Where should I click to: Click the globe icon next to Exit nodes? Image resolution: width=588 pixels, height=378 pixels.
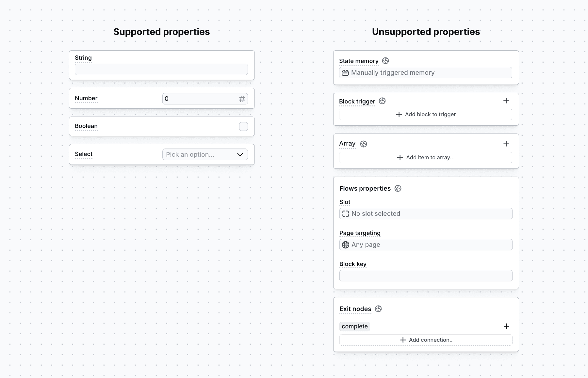coord(378,309)
